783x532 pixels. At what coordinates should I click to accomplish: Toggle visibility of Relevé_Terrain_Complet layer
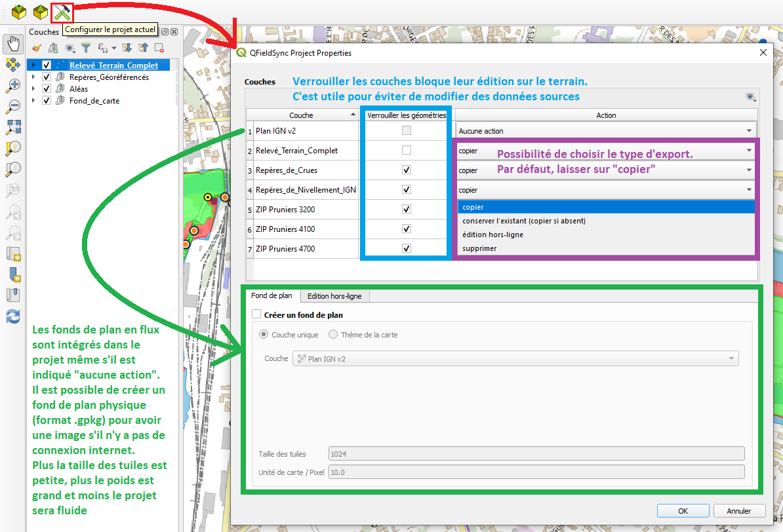click(x=47, y=65)
